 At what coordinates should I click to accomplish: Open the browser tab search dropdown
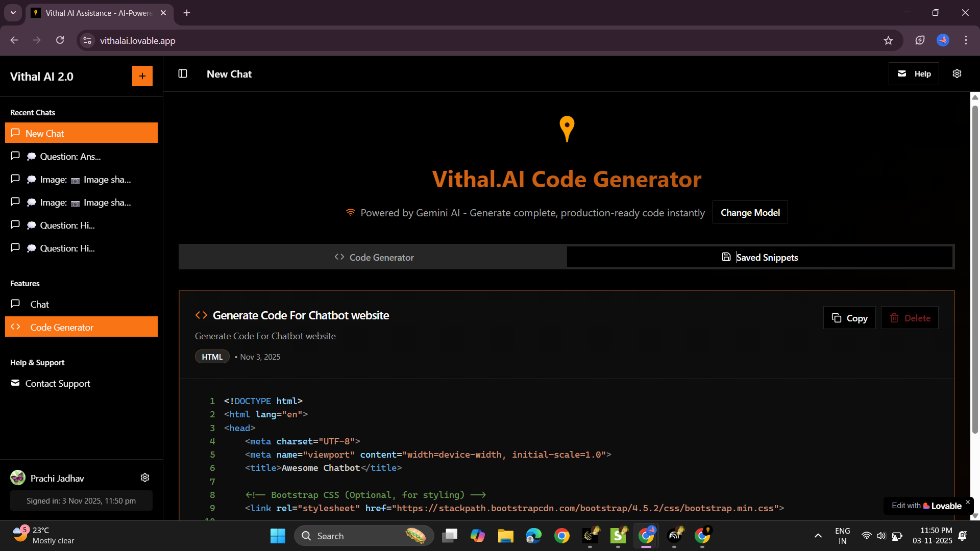pyautogui.click(x=13, y=13)
